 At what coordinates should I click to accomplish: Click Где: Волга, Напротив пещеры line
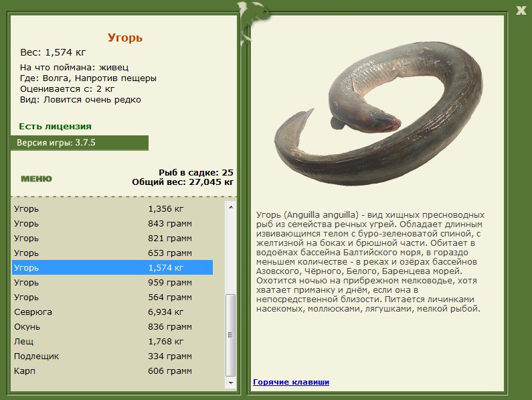point(88,78)
